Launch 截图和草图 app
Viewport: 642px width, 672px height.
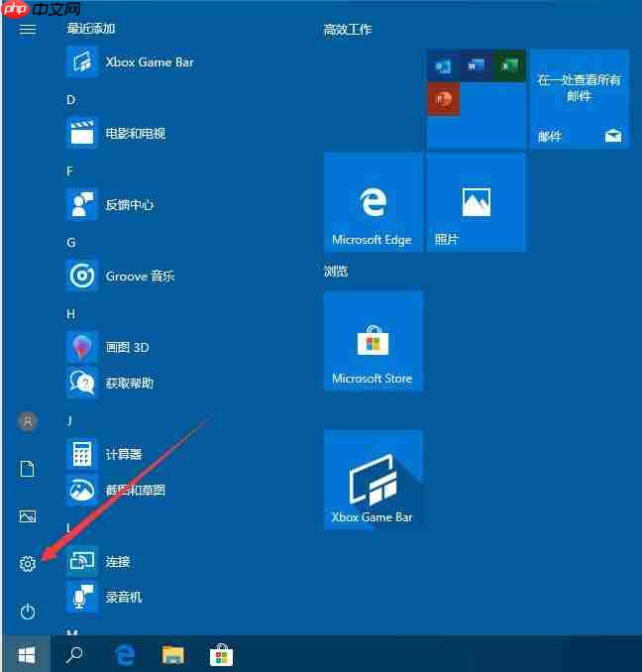pyautogui.click(x=116, y=490)
